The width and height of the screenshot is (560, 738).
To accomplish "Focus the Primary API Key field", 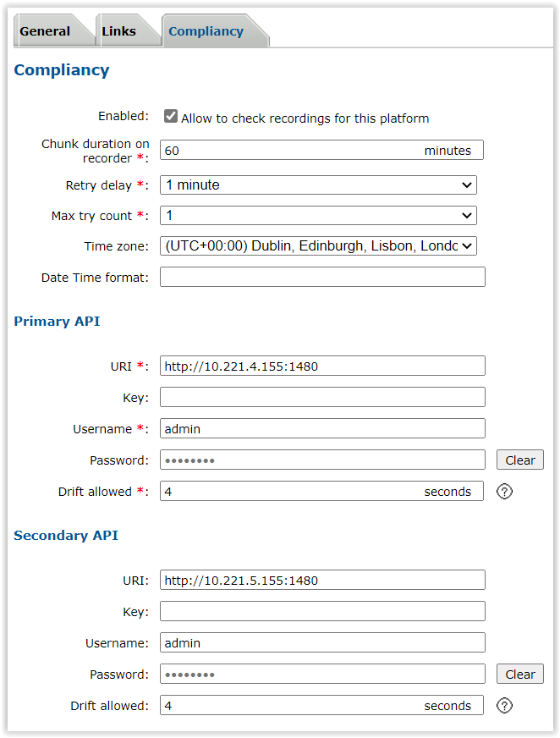I will point(322,397).
